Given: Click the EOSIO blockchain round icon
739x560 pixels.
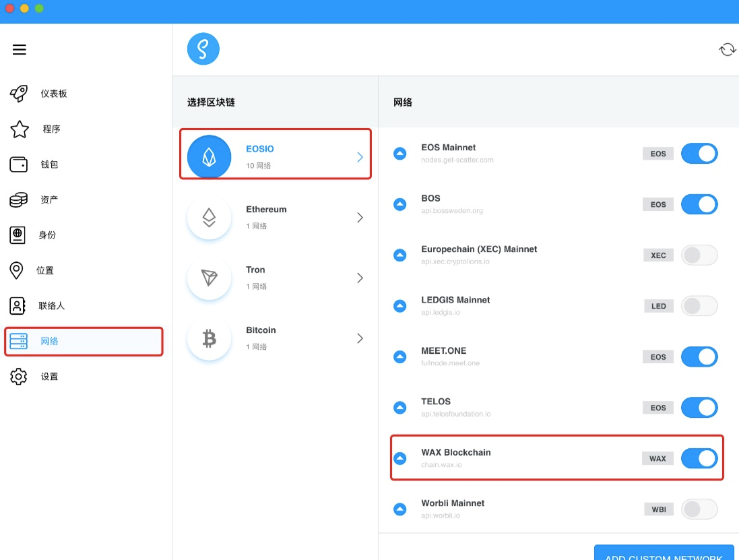Looking at the screenshot, I should [x=210, y=157].
